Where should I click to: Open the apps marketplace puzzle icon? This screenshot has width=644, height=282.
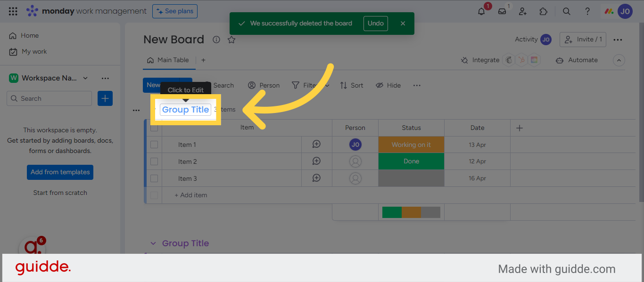(x=544, y=11)
